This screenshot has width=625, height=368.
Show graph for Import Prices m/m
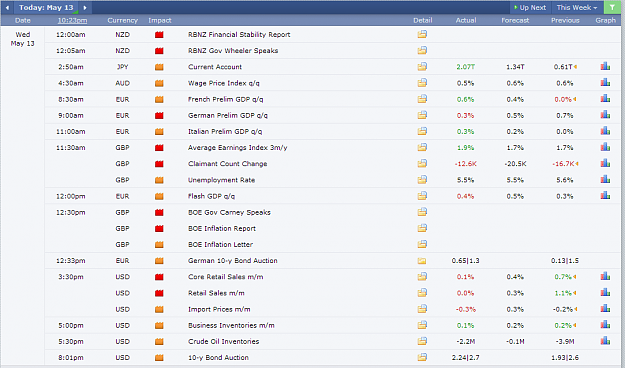click(x=605, y=309)
